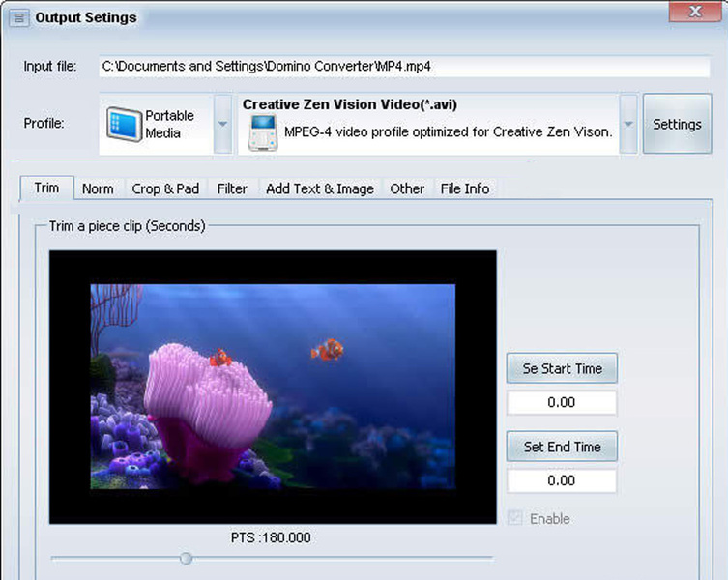Click the Creative Zen Vision player icon
Image resolution: width=728 pixels, height=580 pixels.
(x=263, y=132)
